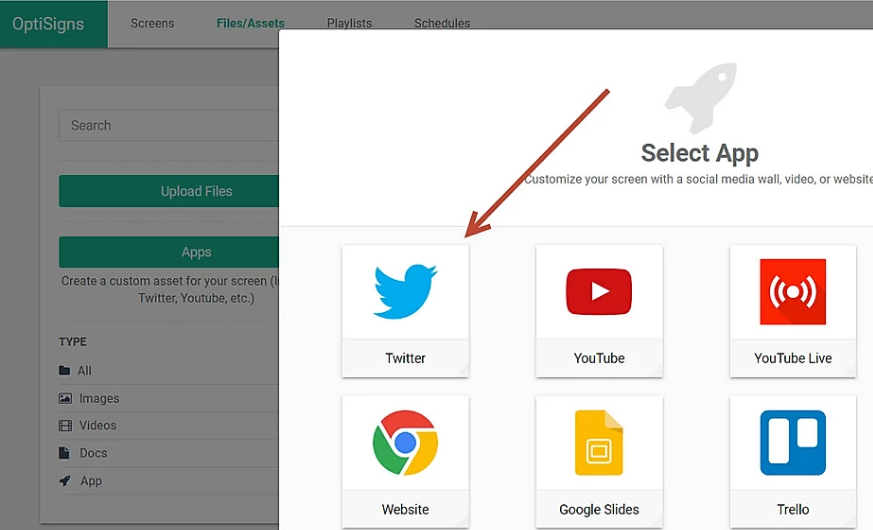
Task: Select the Twitter app bird icon
Action: tap(405, 291)
